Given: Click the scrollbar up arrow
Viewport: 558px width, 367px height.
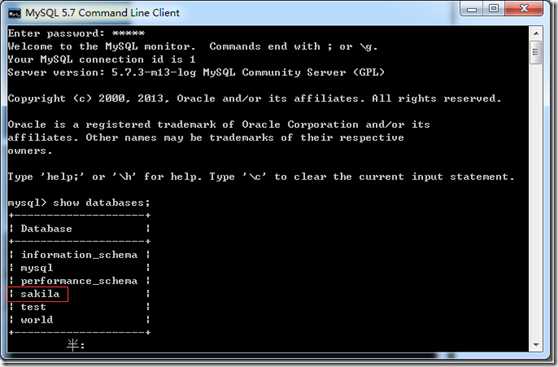Looking at the screenshot, I should pos(536,33).
